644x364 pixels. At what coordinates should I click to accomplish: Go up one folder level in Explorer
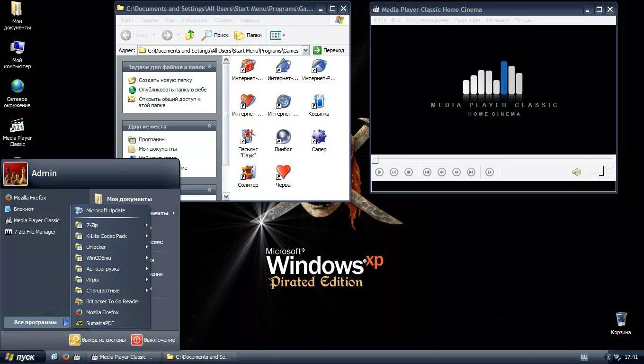[190, 35]
